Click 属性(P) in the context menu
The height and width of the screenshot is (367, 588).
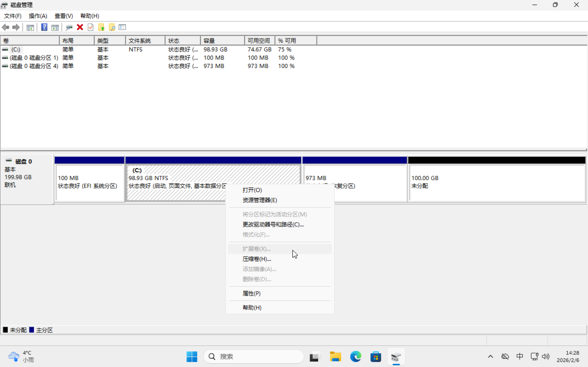pos(251,293)
